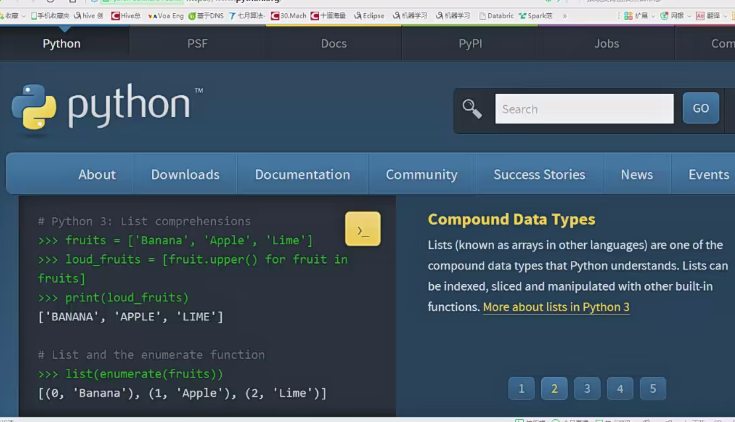Follow the More about lists in Python 3 link
Viewport: 735px width, 422px height.
(x=556, y=307)
